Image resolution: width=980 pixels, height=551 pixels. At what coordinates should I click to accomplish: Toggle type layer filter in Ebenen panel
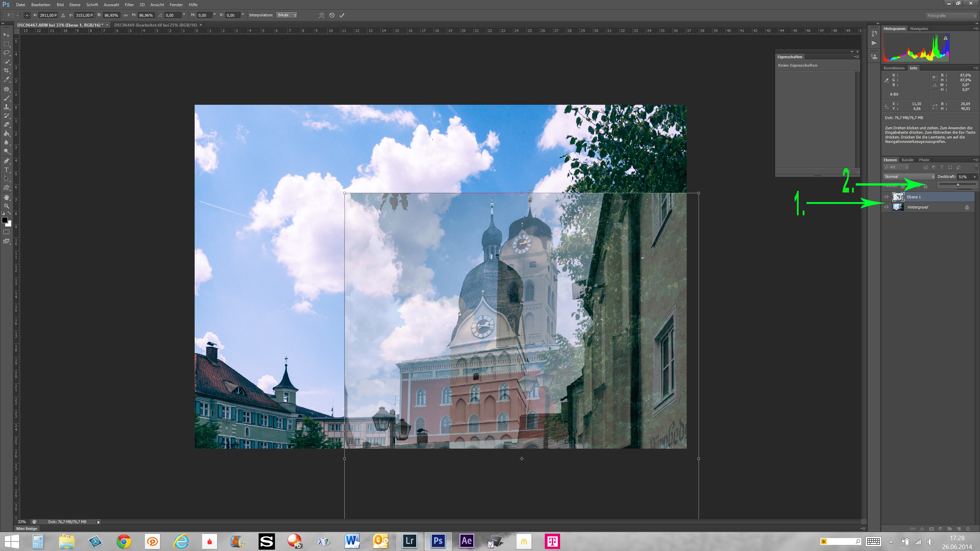coord(942,167)
